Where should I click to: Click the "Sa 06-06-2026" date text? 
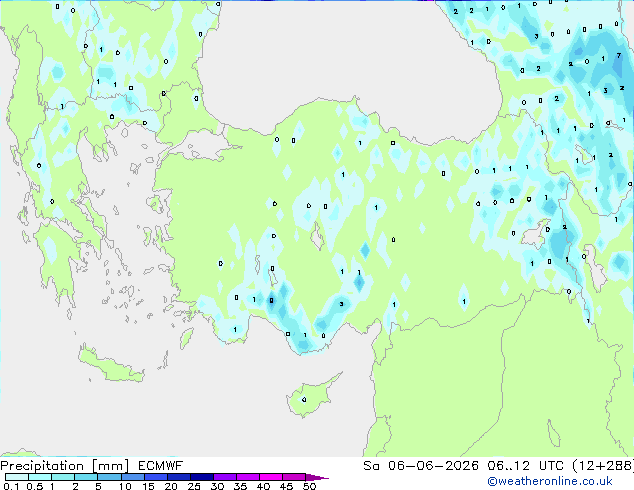click(421, 466)
